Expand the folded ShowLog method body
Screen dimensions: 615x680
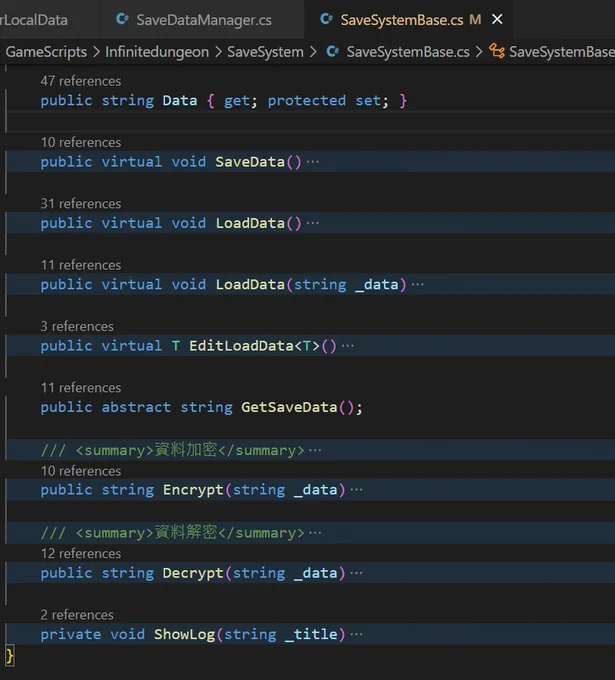(357, 634)
